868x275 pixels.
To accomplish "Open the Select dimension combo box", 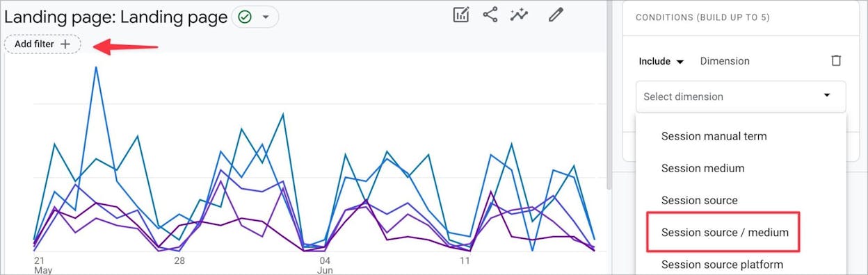I will 741,97.
